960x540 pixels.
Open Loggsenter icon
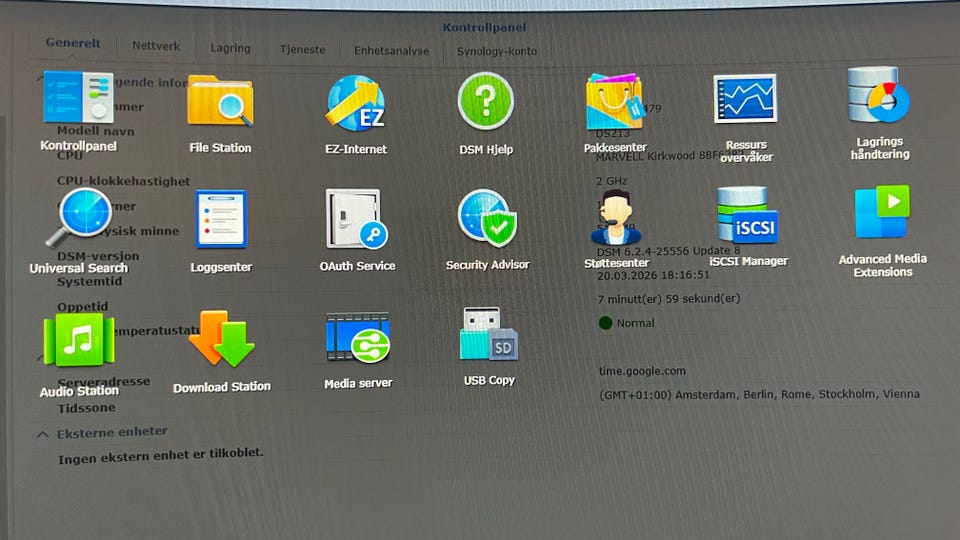tap(221, 219)
